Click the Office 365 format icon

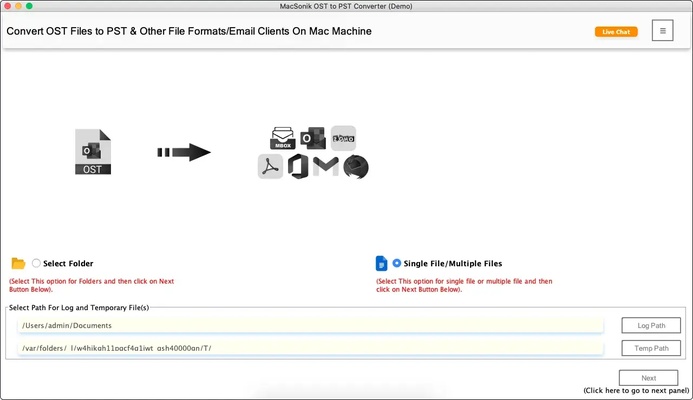[x=298, y=167]
